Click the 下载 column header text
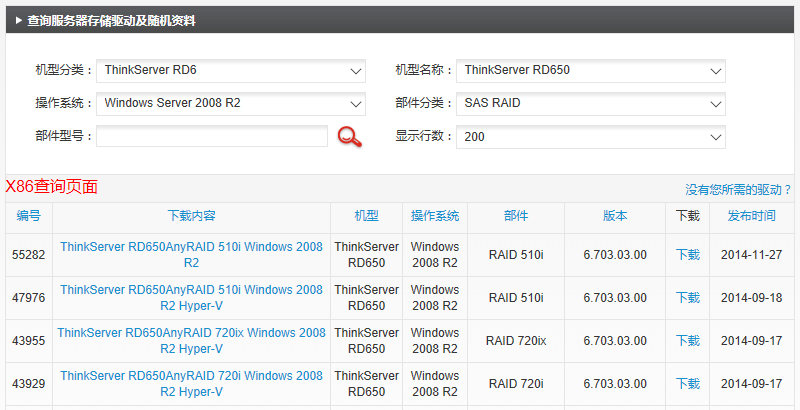Screen dimensions: 800x410 click(x=687, y=216)
